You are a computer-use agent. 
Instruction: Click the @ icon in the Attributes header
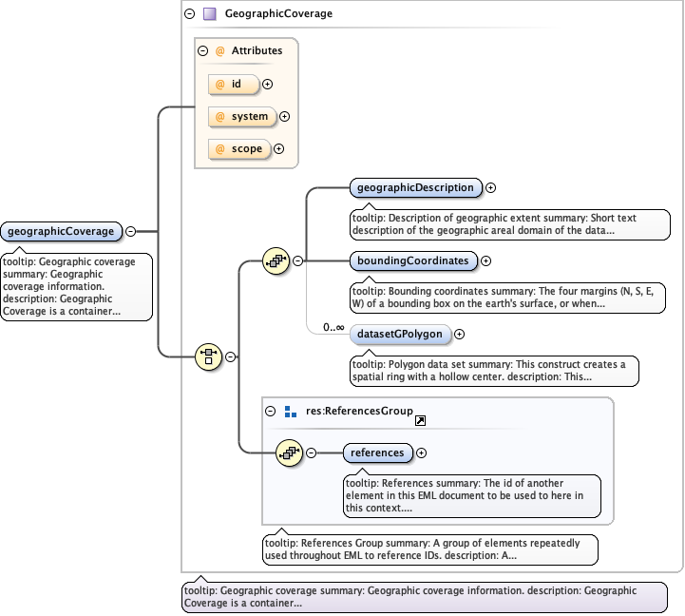[x=219, y=50]
